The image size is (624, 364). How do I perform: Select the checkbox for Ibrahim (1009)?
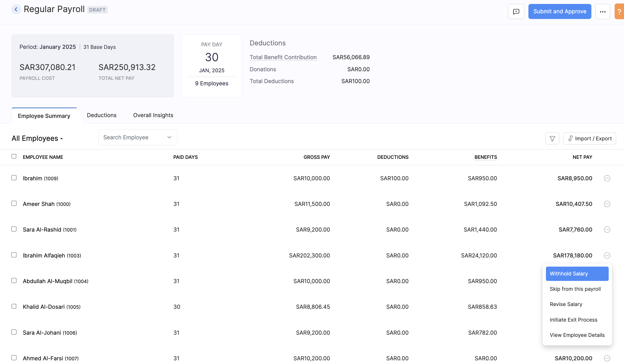pyautogui.click(x=14, y=178)
